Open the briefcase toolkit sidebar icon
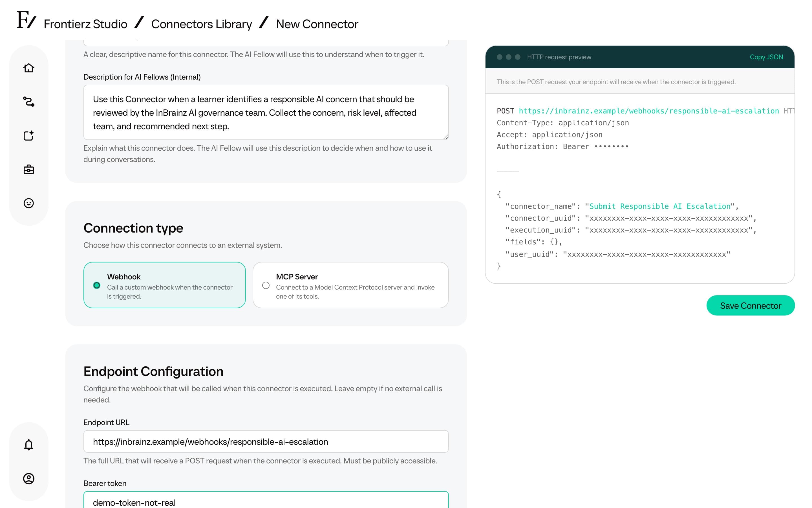Screen dimensions: 812x508 click(28, 169)
